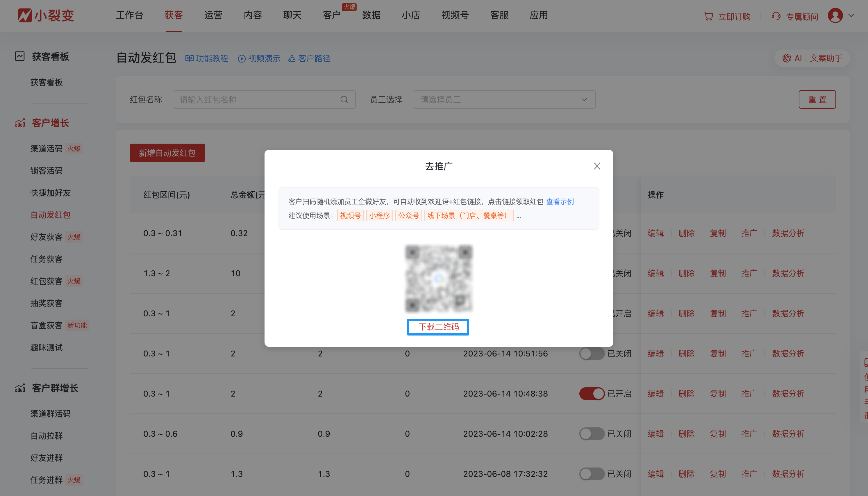The width and height of the screenshot is (868, 496).
Task: Open 抽奖获客 in the sidebar
Action: point(46,303)
